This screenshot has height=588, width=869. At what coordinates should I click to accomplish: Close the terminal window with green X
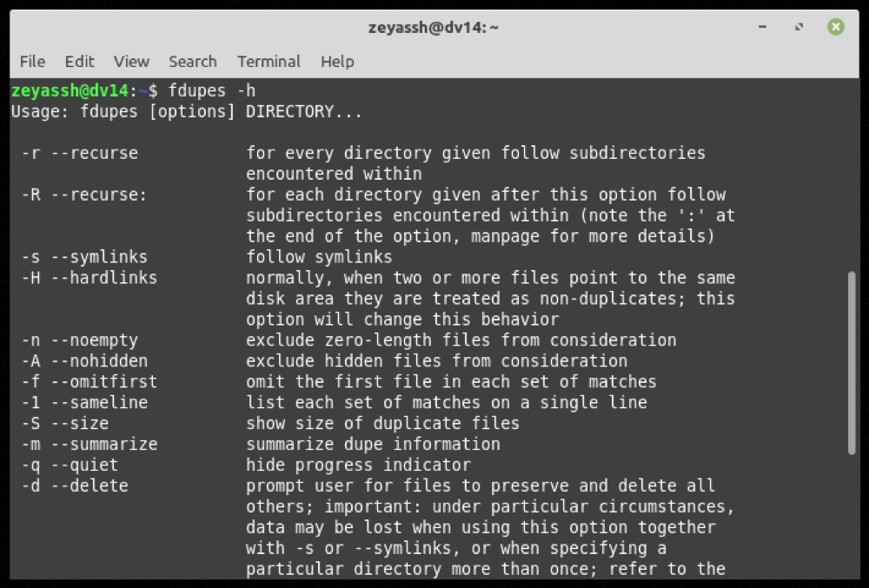(835, 28)
